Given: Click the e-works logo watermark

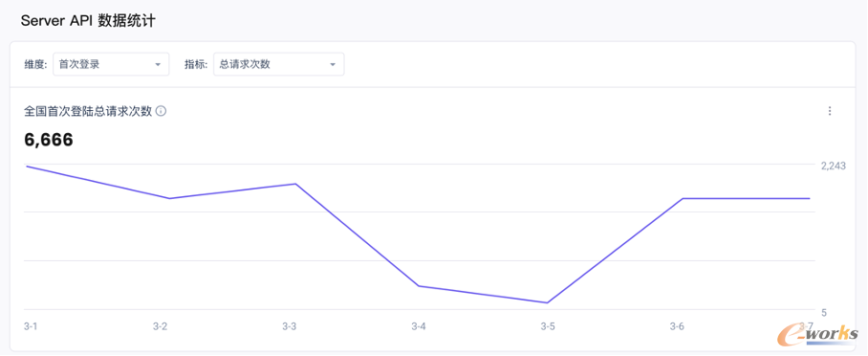Looking at the screenshot, I should tap(818, 334).
